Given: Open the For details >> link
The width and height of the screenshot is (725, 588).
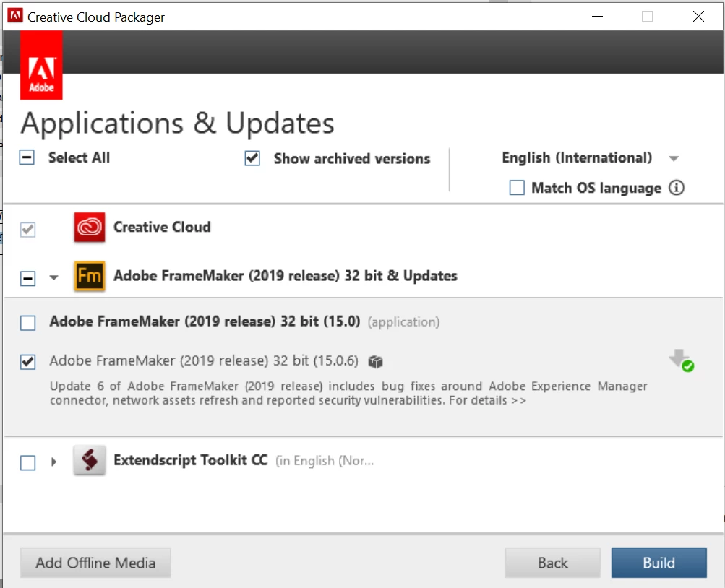Looking at the screenshot, I should pyautogui.click(x=488, y=400).
